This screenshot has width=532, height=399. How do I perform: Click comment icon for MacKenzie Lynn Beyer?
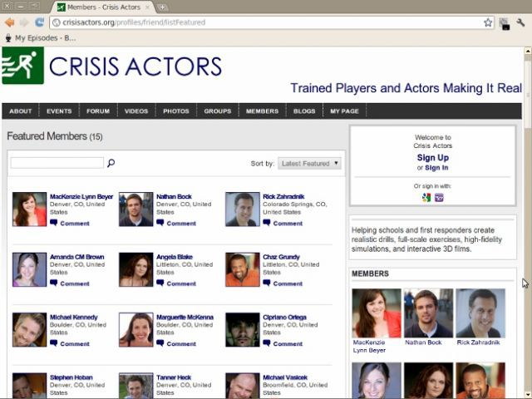(53, 223)
